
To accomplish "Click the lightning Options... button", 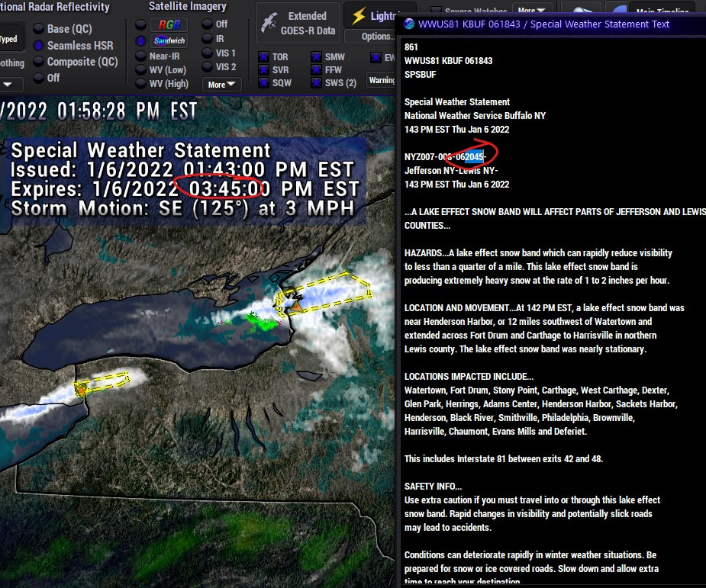I will pos(372,37).
